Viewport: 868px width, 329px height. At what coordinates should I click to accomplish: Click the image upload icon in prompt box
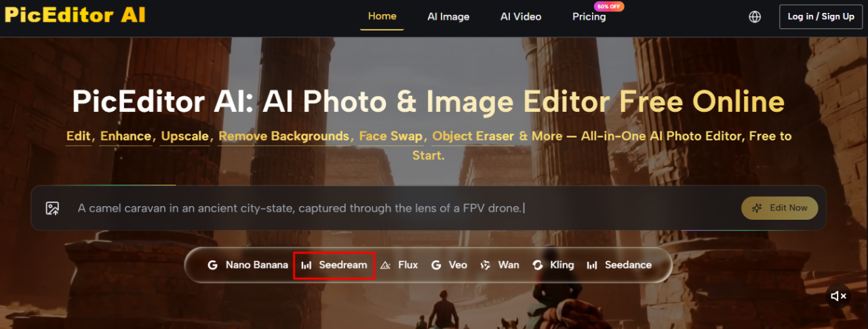[x=52, y=208]
